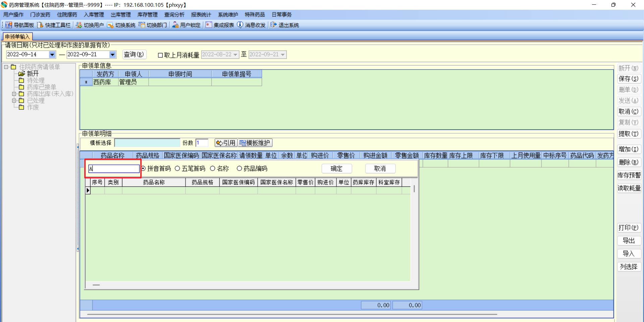The image size is (644, 322).
Task: Click the 药品名称 column header in popup grid
Action: tap(154, 182)
